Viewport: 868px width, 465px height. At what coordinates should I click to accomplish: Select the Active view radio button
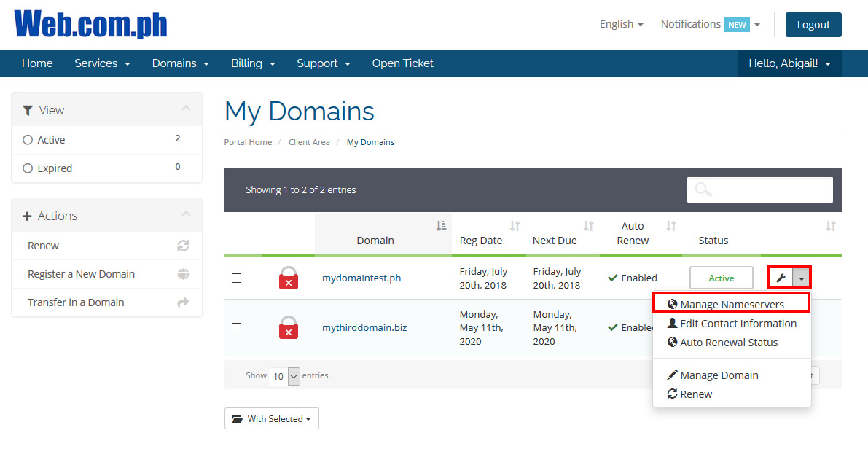click(x=28, y=140)
